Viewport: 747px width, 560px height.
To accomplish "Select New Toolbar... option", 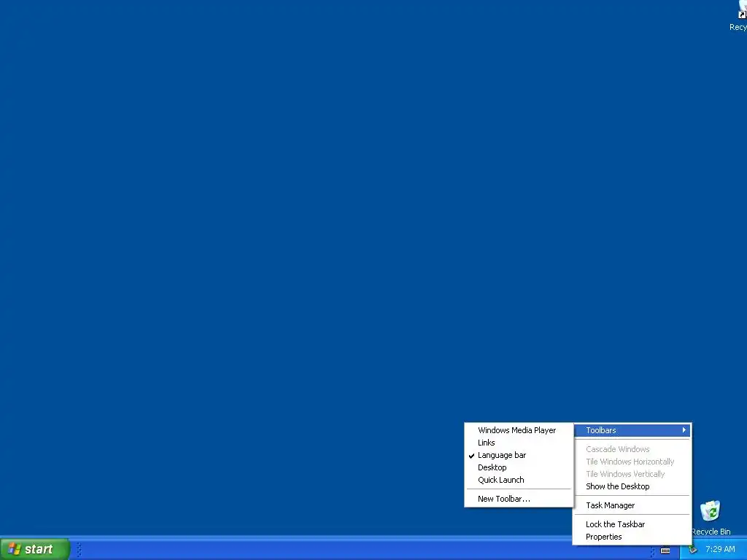I will pos(519,499).
